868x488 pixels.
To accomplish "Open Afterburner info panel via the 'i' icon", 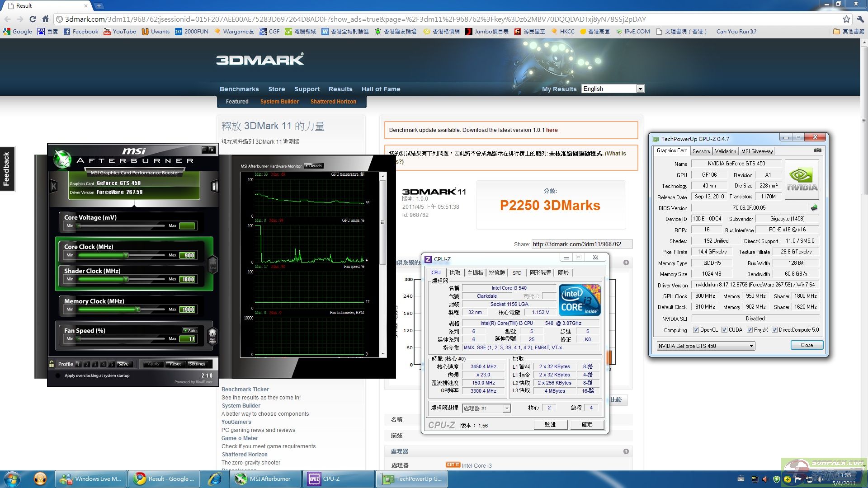I will pos(214,186).
